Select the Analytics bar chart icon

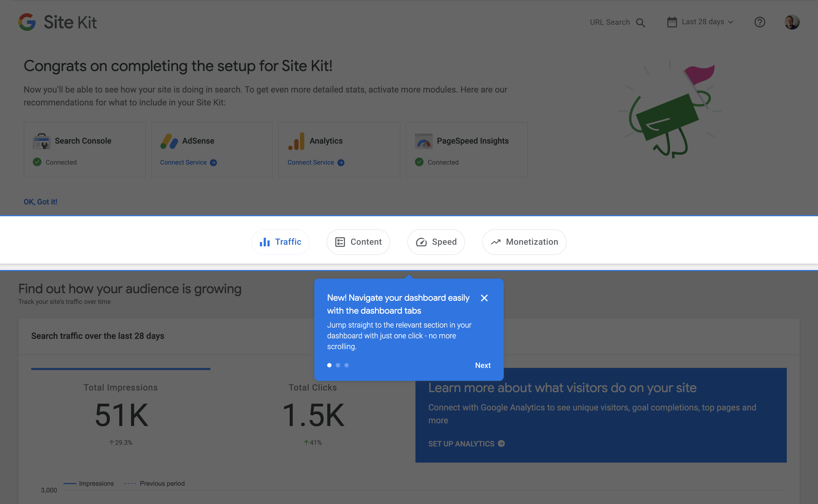pos(296,141)
